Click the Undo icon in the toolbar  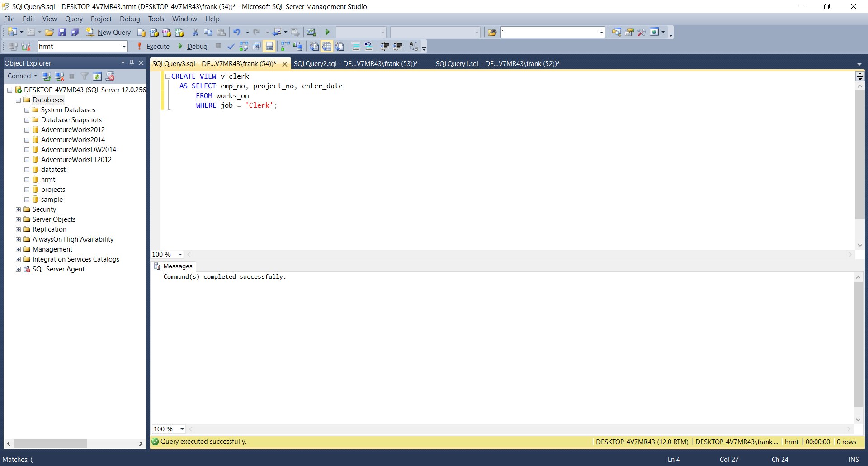point(237,32)
